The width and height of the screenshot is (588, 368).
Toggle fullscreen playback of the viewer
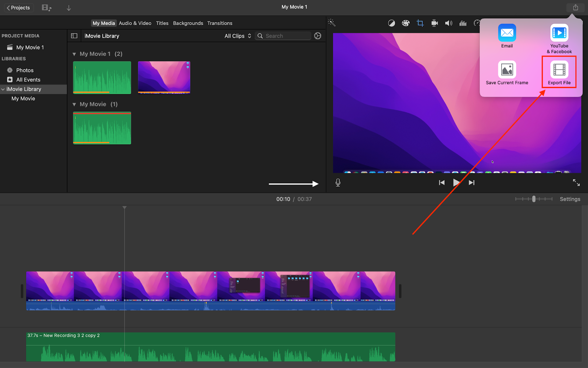(x=576, y=183)
